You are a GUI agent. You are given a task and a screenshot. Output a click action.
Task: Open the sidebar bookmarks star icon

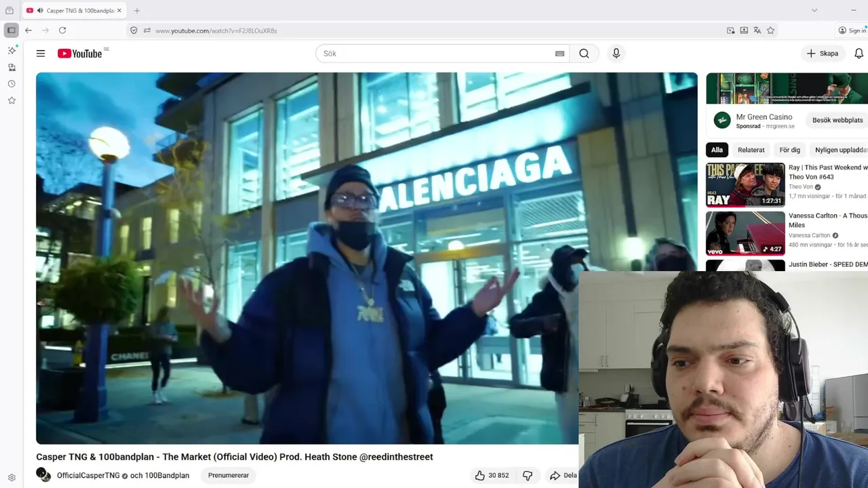pos(12,100)
